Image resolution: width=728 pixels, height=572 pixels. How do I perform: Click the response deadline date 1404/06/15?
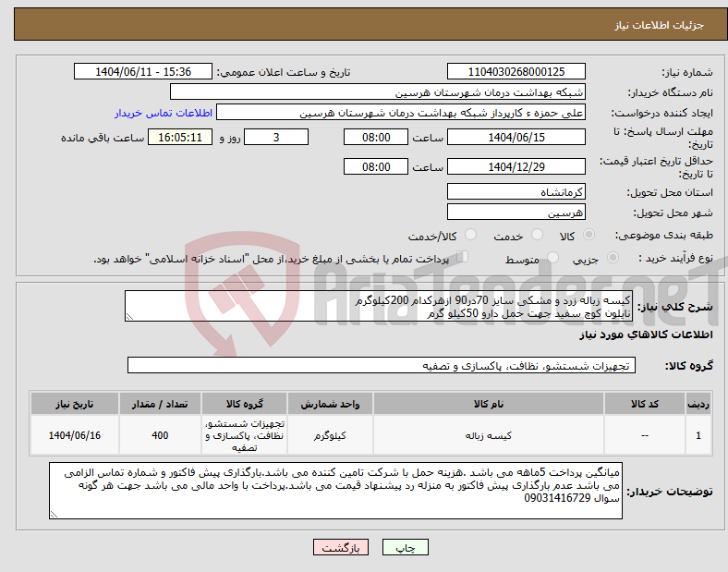click(x=516, y=138)
